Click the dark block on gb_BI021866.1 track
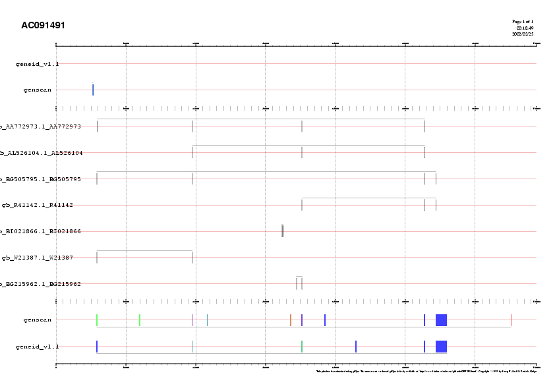555x392 pixels. click(x=282, y=231)
